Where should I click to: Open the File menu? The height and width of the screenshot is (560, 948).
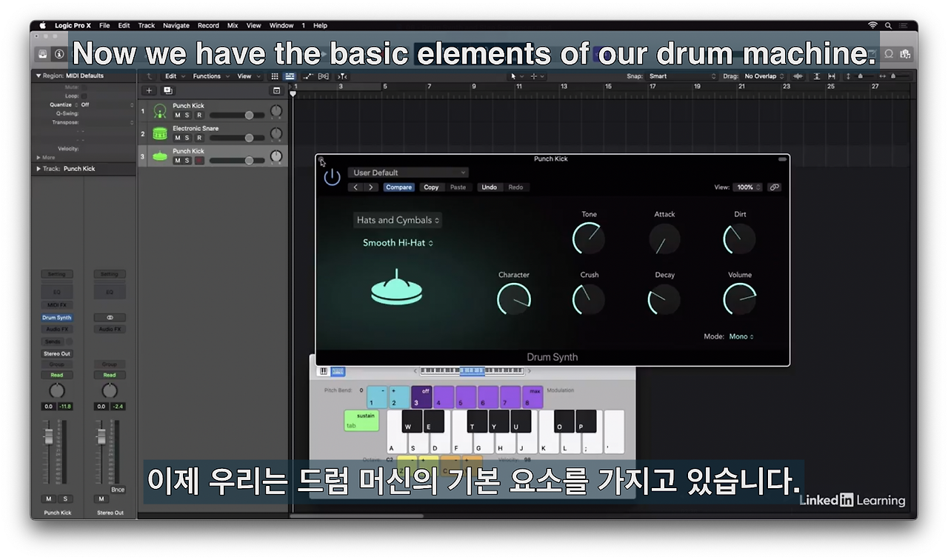tap(104, 25)
